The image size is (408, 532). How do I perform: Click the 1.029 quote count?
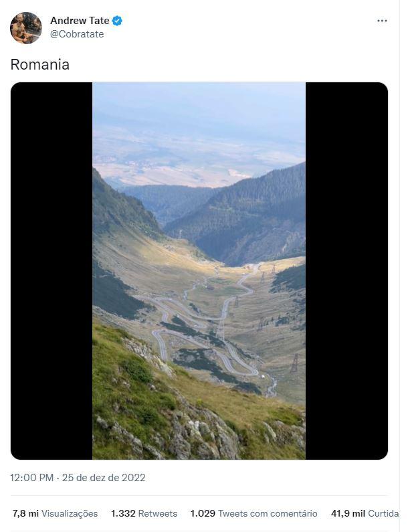(x=203, y=513)
